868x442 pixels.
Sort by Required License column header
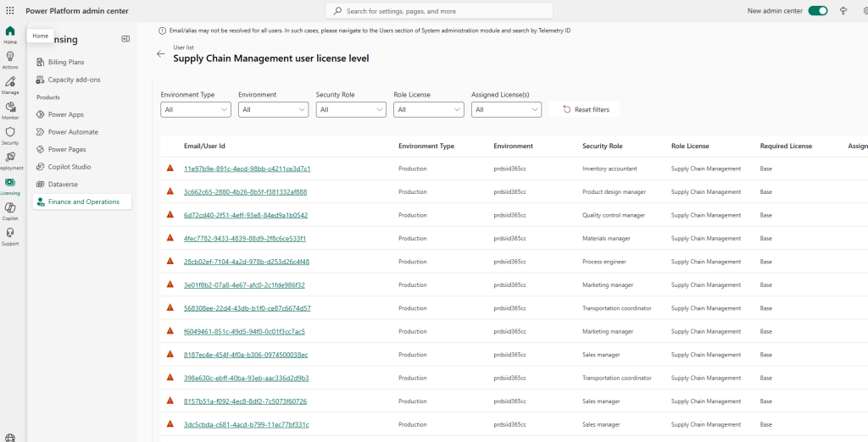pos(786,146)
